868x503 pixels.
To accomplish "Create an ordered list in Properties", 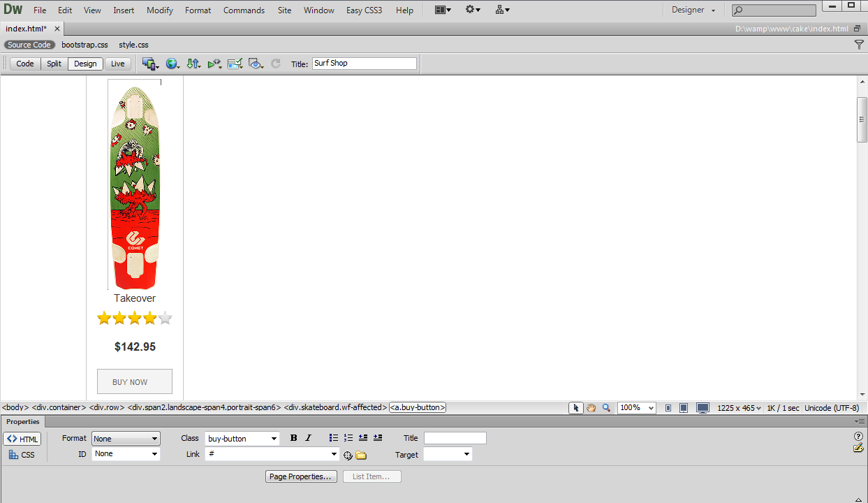I will click(348, 438).
